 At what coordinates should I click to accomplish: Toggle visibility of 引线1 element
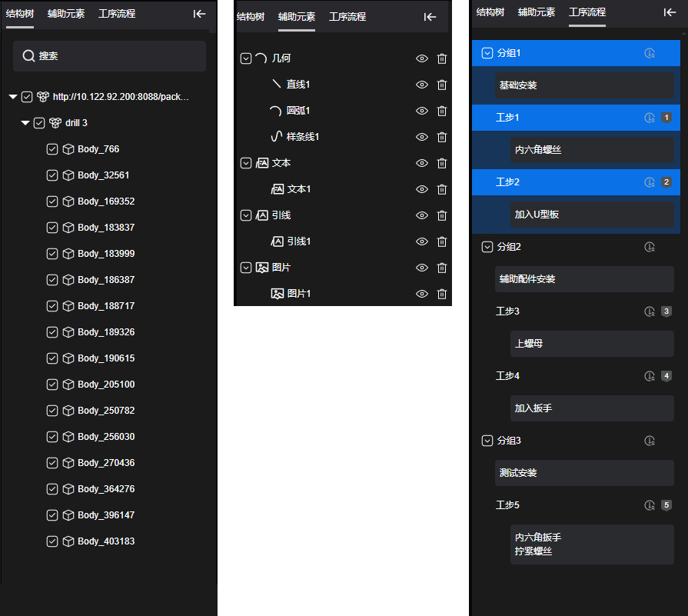[421, 241]
